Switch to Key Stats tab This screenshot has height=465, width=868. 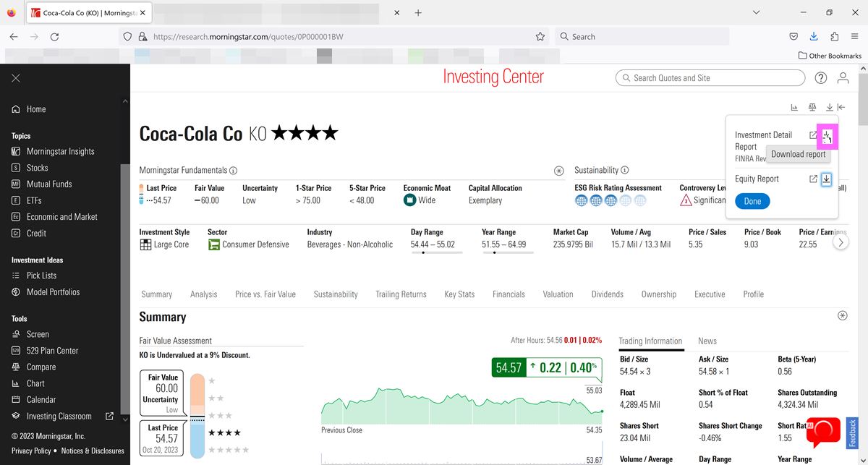pos(459,294)
